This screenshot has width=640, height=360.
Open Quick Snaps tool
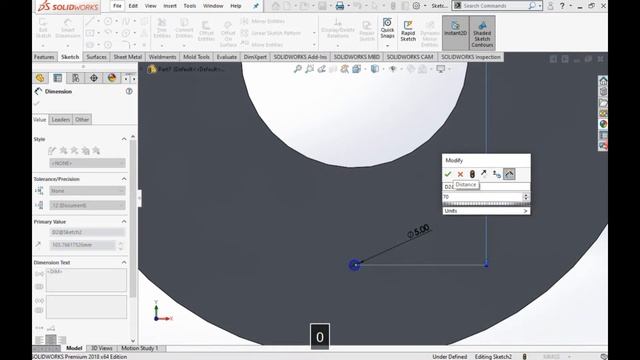(x=387, y=29)
